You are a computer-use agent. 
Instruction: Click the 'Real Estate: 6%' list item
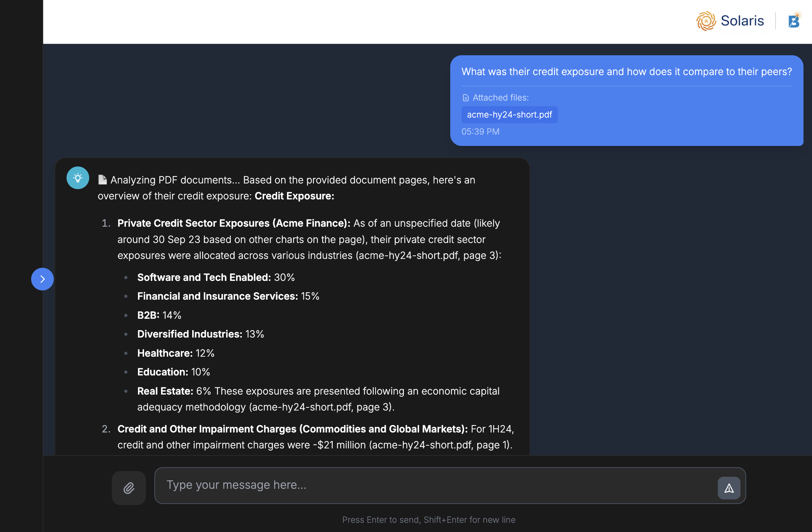point(165,391)
